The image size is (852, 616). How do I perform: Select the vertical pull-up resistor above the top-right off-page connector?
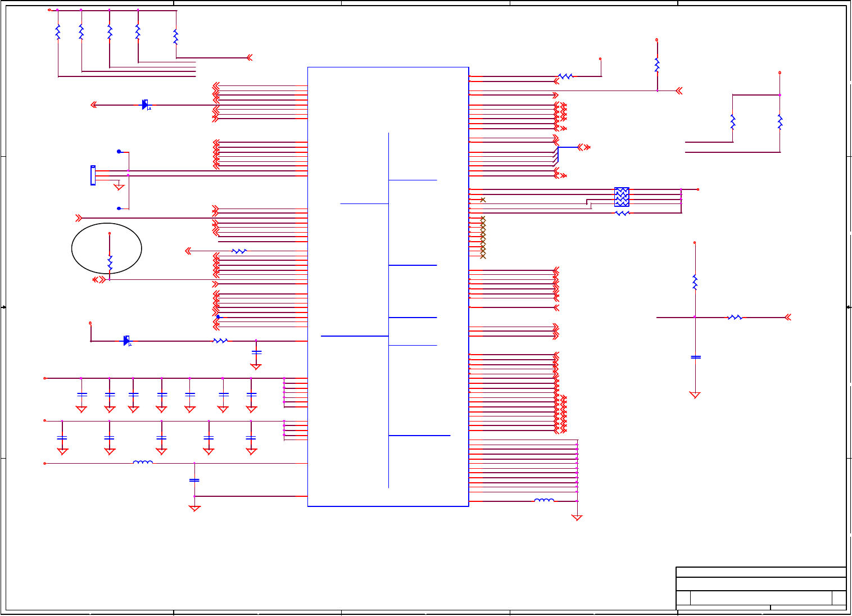tap(657, 65)
